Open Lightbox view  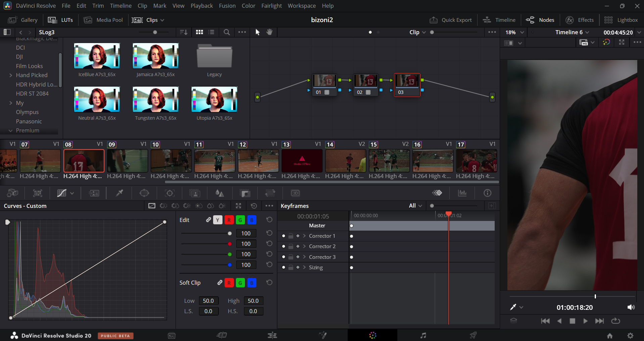pyautogui.click(x=621, y=20)
